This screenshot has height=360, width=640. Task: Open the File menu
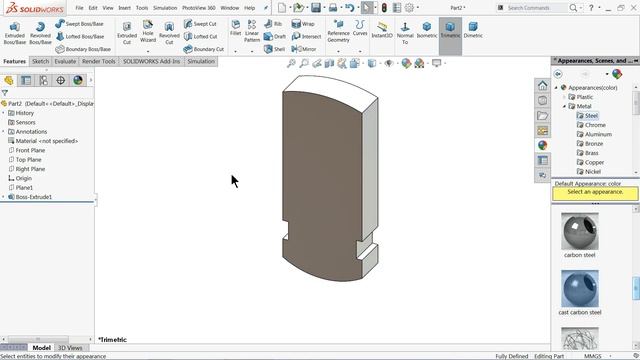pos(79,8)
